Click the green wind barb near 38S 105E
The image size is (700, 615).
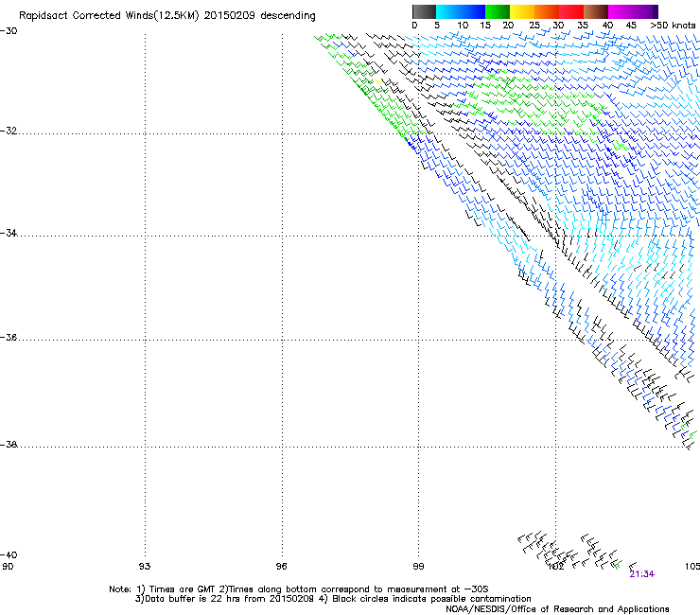(692, 433)
